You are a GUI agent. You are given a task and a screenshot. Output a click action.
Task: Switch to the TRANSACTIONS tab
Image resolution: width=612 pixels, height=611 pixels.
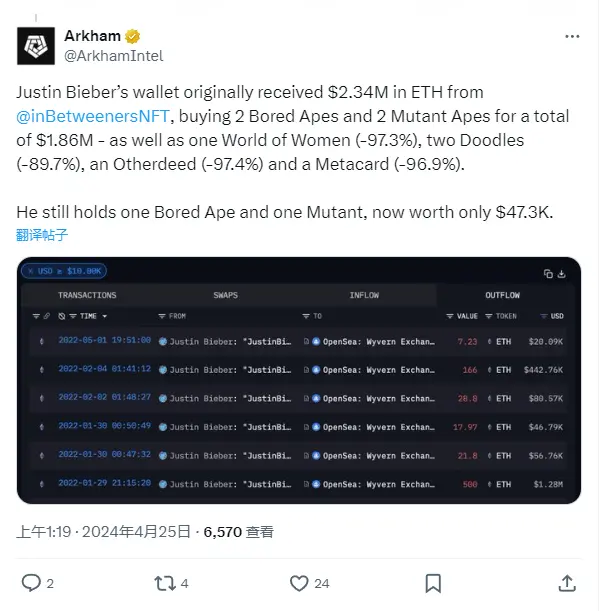pos(87,295)
